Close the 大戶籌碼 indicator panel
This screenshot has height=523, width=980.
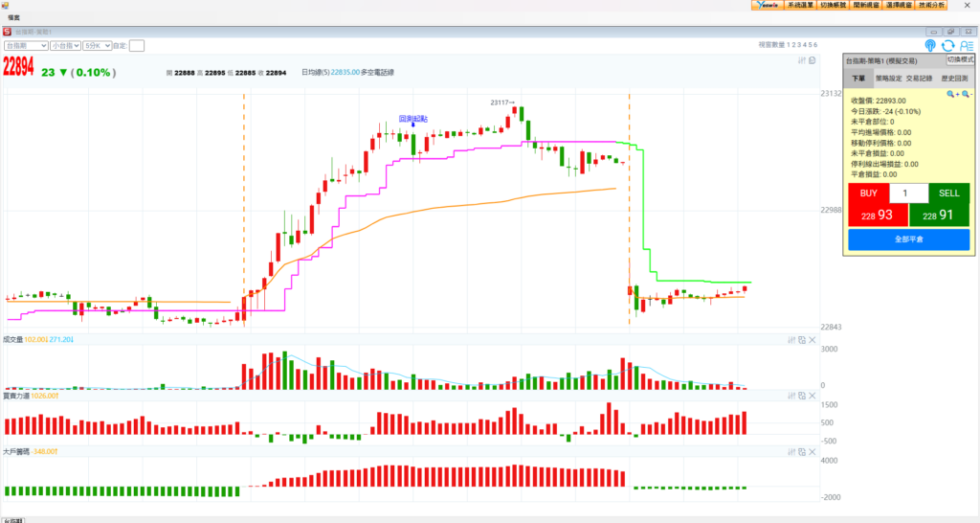pyautogui.click(x=812, y=452)
